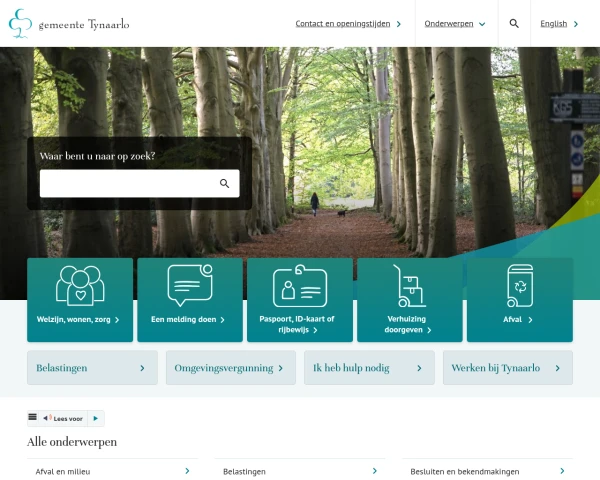Click the recycling bin Afval icon
600x480 pixels.
click(x=520, y=286)
